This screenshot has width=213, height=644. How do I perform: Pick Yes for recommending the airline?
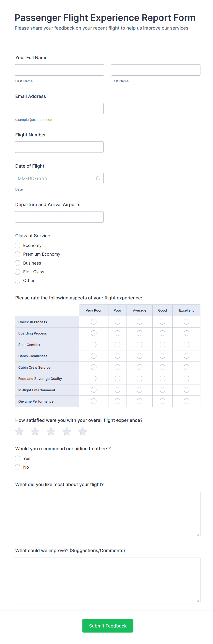(17, 458)
